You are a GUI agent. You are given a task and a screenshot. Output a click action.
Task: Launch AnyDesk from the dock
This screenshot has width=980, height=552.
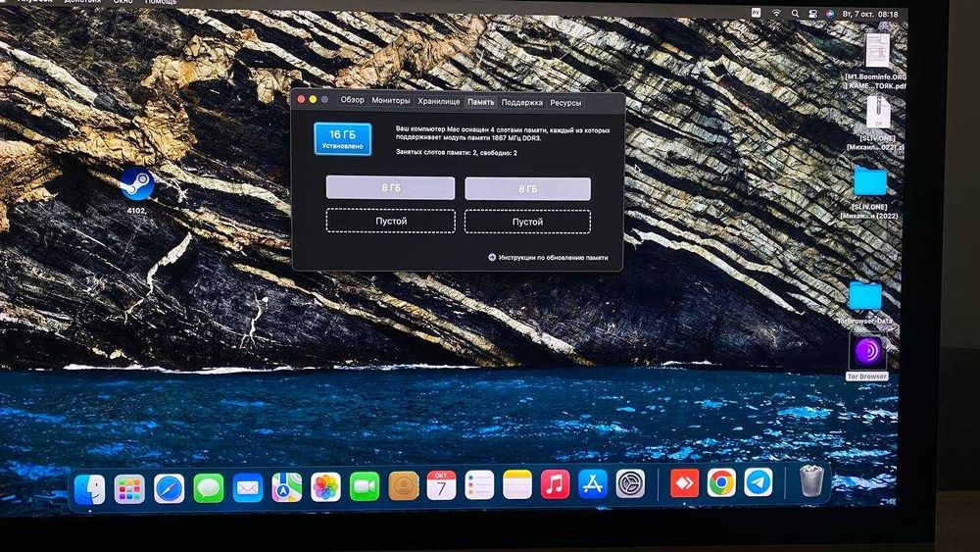click(684, 483)
